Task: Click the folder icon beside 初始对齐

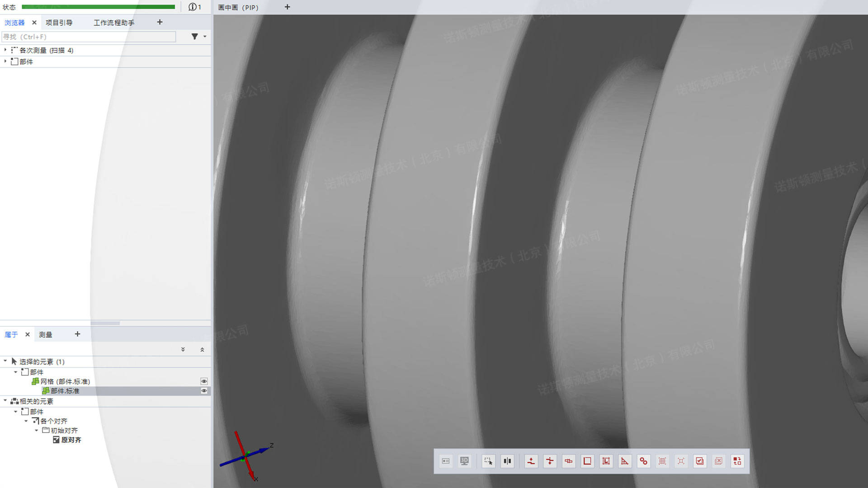Action: coord(46,430)
